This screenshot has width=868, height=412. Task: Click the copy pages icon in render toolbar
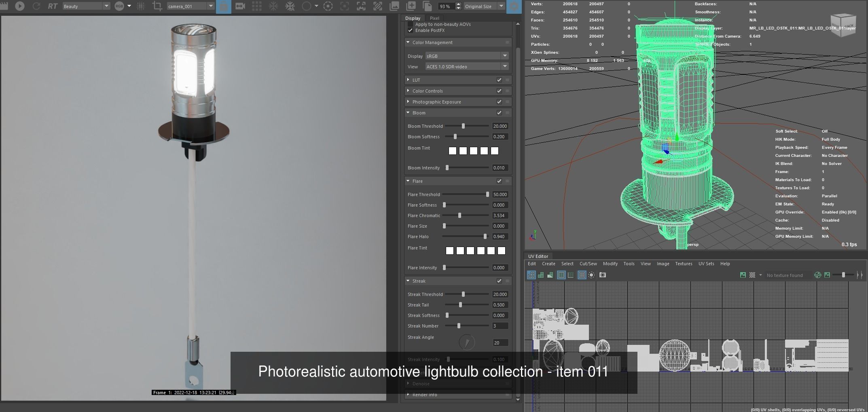[427, 6]
